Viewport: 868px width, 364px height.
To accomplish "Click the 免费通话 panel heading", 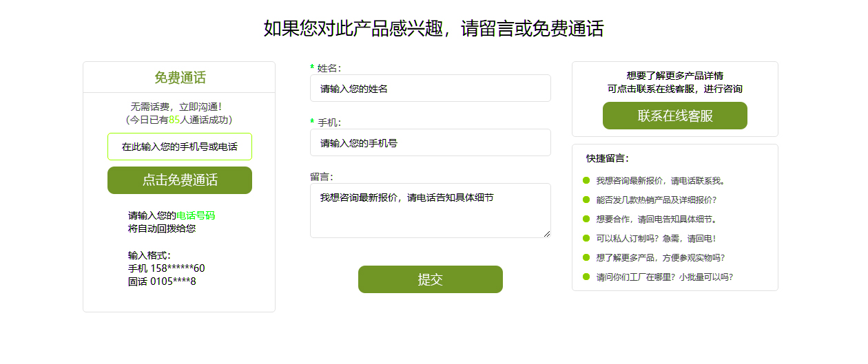I will coord(180,78).
